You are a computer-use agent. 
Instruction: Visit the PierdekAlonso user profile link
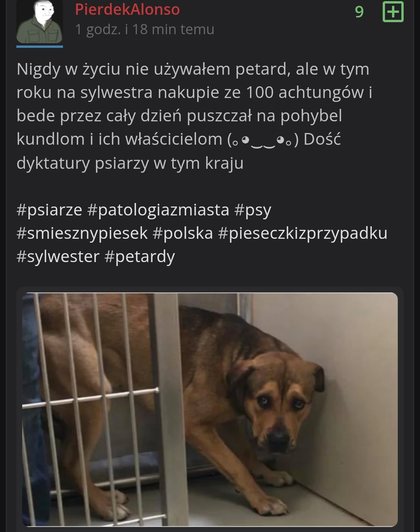point(127,9)
